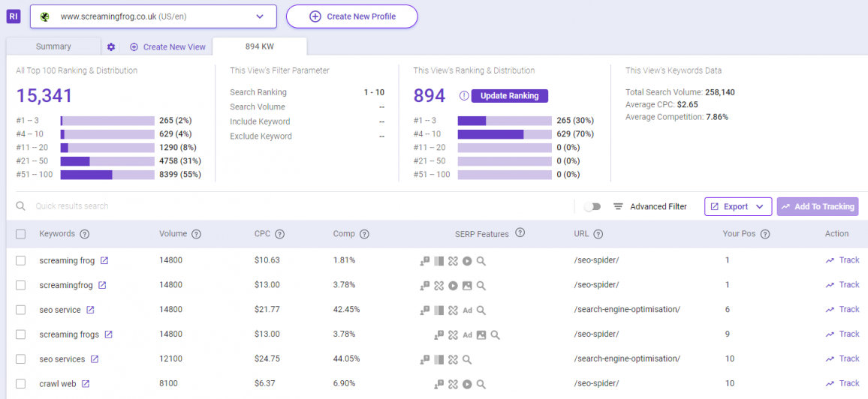Click the quick results search magnifier icon
This screenshot has width=868, height=399.
tap(20, 206)
